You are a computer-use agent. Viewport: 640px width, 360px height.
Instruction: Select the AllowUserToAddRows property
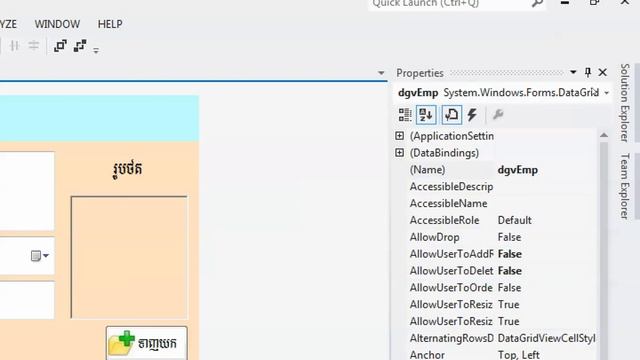451,254
